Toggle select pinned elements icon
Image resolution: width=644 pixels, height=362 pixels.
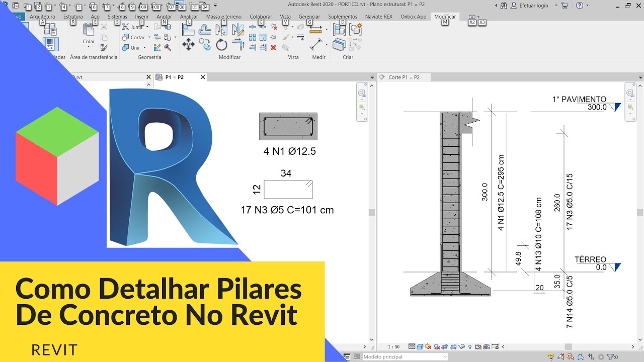pos(571,357)
